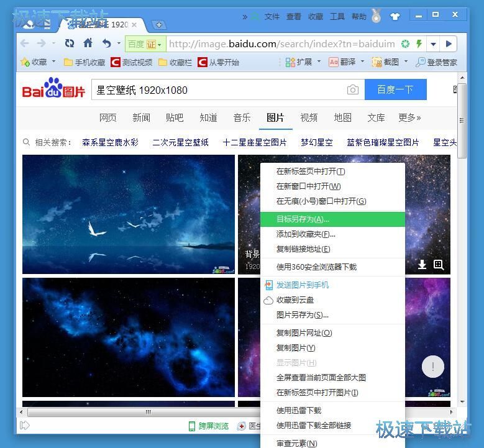
Task: Expand the 扩展 extensions dropdown arrow
Action: (319, 62)
